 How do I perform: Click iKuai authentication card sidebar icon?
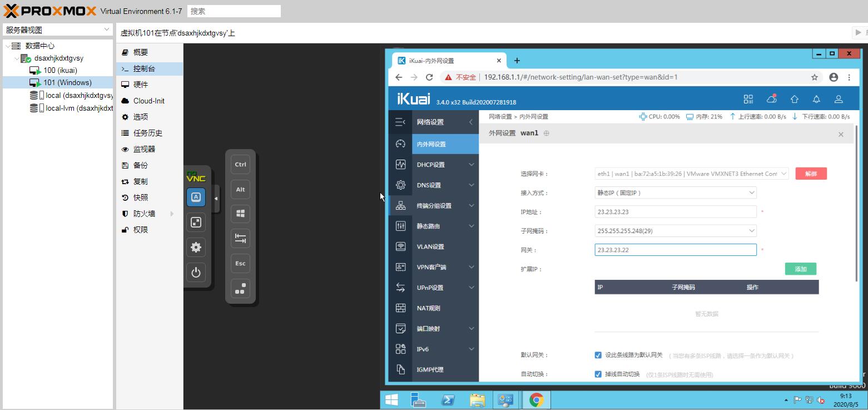(400, 267)
